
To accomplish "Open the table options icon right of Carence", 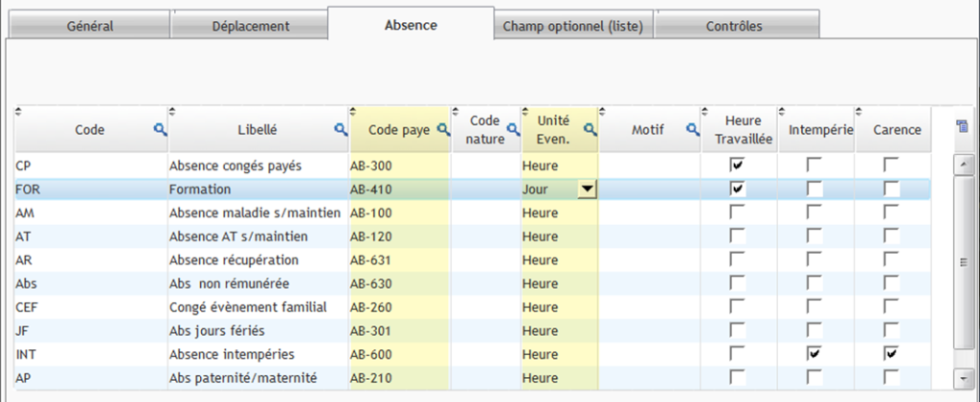I will pos(963,127).
